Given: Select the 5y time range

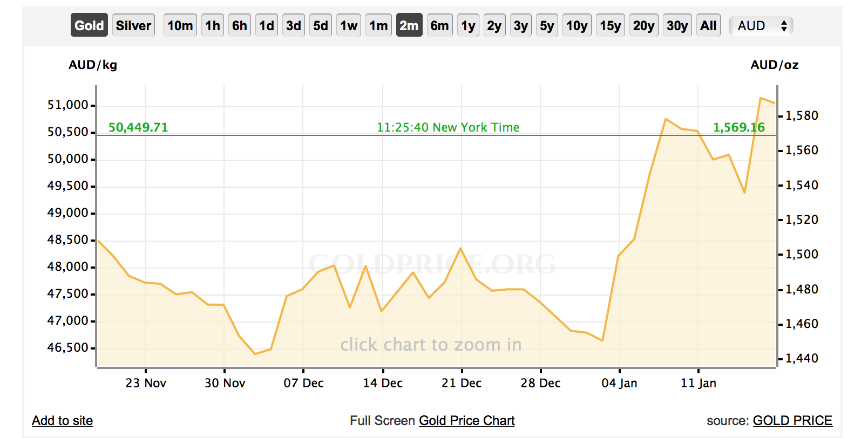Looking at the screenshot, I should (x=547, y=25).
